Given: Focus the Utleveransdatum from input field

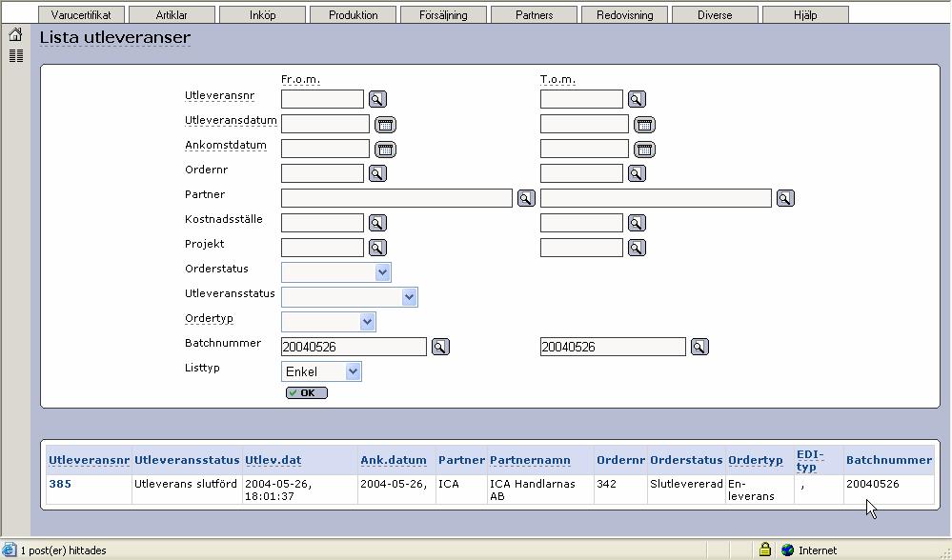Looking at the screenshot, I should click(x=325, y=124).
